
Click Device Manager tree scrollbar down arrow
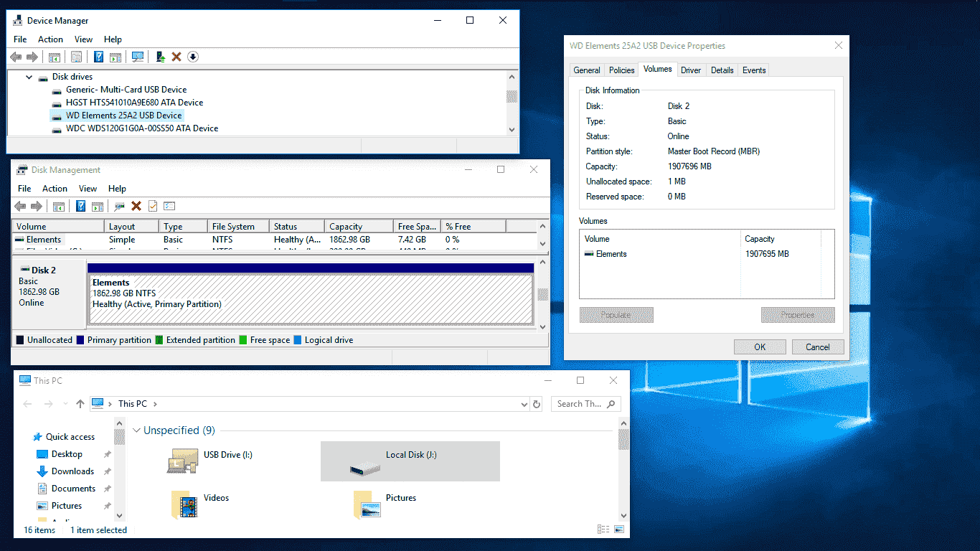tap(512, 129)
